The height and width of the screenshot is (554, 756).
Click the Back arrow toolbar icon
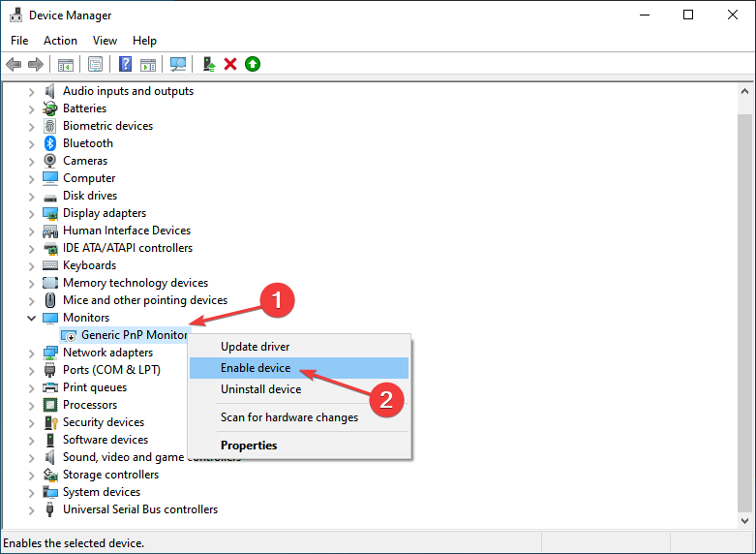tap(14, 64)
